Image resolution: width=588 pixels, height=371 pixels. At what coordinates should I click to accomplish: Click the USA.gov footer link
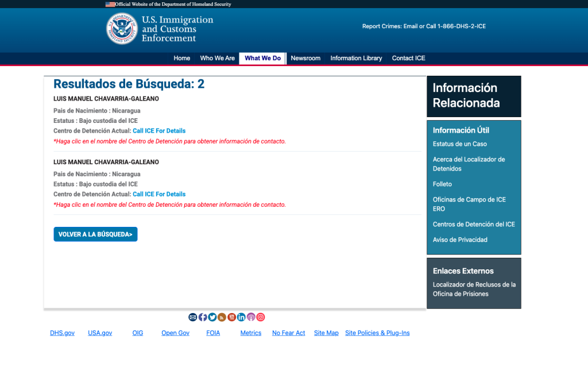(100, 333)
